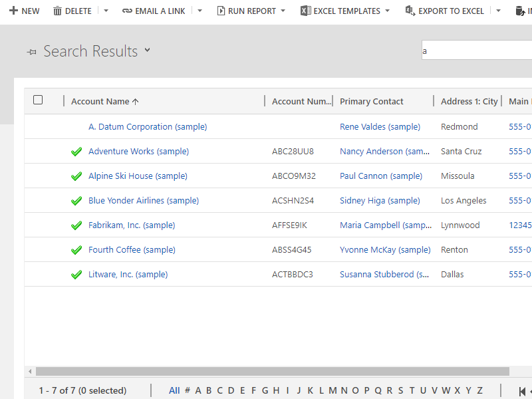Filter list by letter M
Image resolution: width=532 pixels, height=399 pixels.
click(332, 390)
